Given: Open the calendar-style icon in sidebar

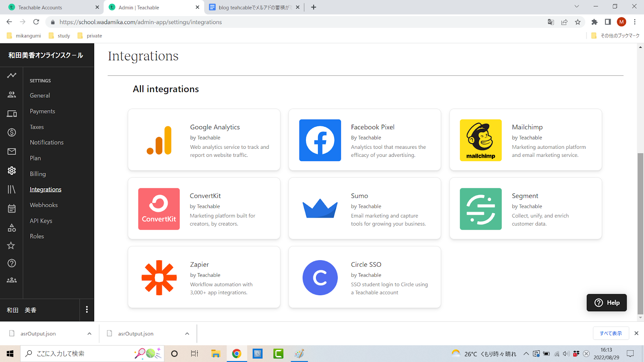Looking at the screenshot, I should [x=12, y=208].
